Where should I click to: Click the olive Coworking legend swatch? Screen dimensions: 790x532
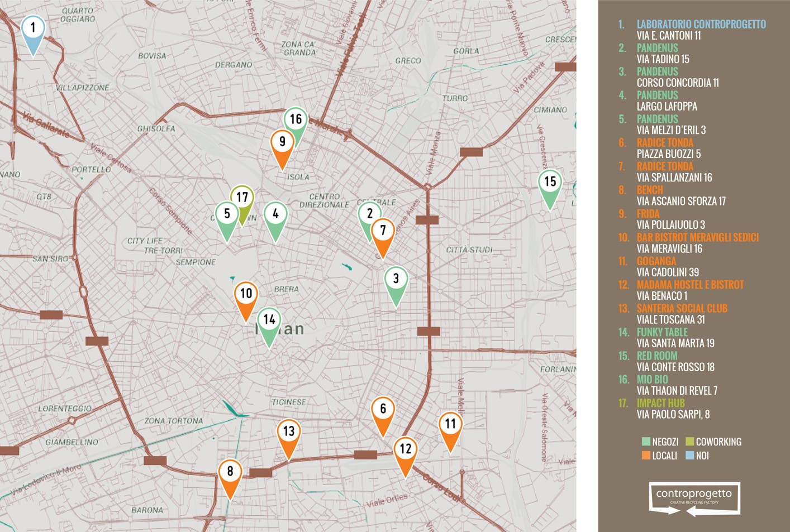tap(689, 442)
